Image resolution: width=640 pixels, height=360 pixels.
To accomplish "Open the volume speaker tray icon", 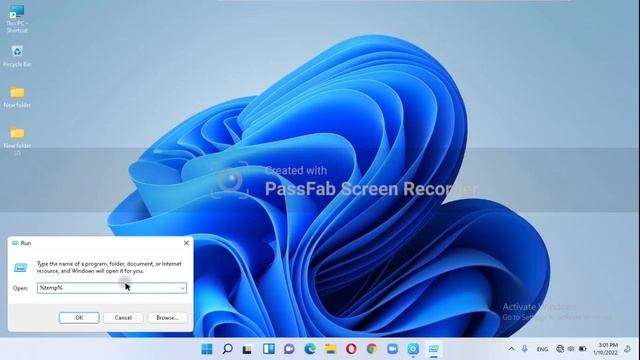I will point(571,349).
